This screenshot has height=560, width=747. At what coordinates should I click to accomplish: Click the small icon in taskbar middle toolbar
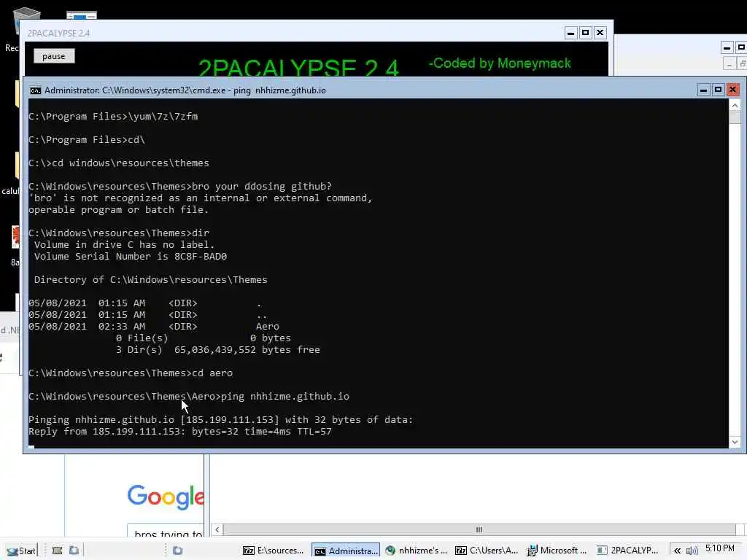[177, 551]
